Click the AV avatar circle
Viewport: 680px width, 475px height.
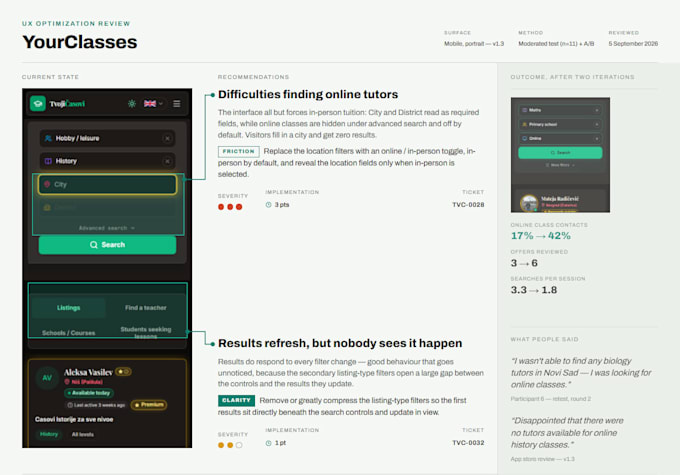pyautogui.click(x=47, y=378)
